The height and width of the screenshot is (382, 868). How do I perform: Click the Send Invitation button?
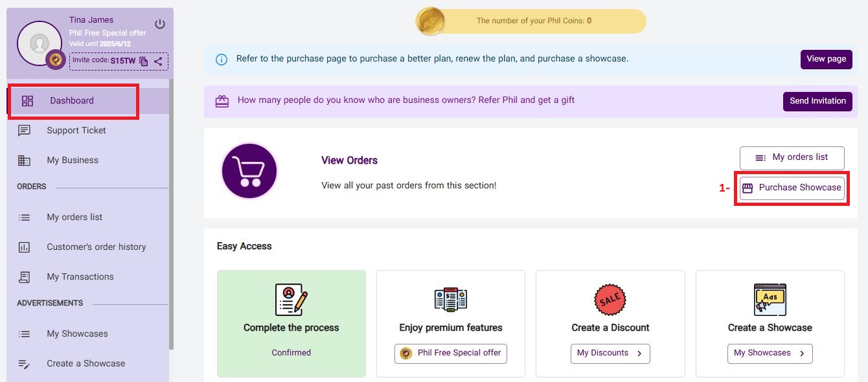pos(817,101)
